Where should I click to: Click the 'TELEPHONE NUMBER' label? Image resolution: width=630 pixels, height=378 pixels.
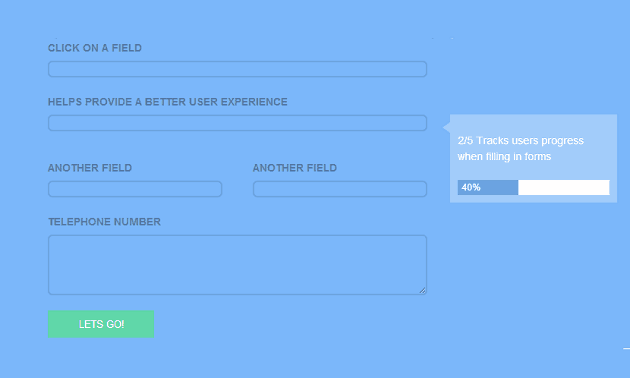(x=104, y=222)
